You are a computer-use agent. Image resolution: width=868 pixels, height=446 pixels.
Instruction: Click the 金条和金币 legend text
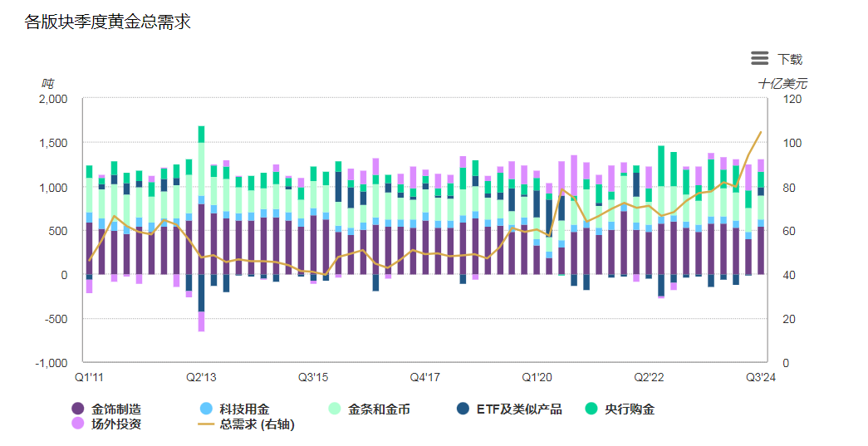tap(379, 409)
